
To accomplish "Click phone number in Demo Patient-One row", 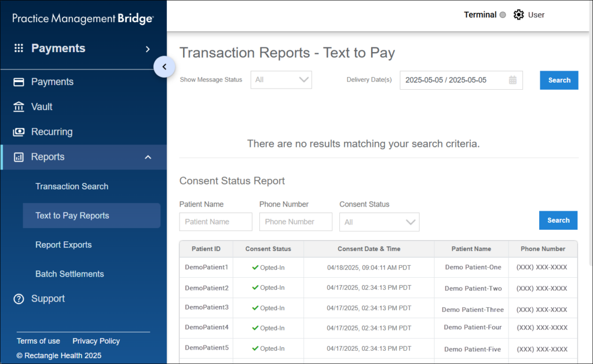I will [x=542, y=267].
